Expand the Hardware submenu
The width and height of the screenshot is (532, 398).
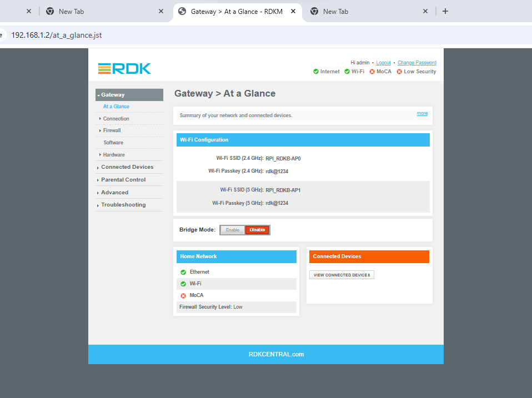114,155
